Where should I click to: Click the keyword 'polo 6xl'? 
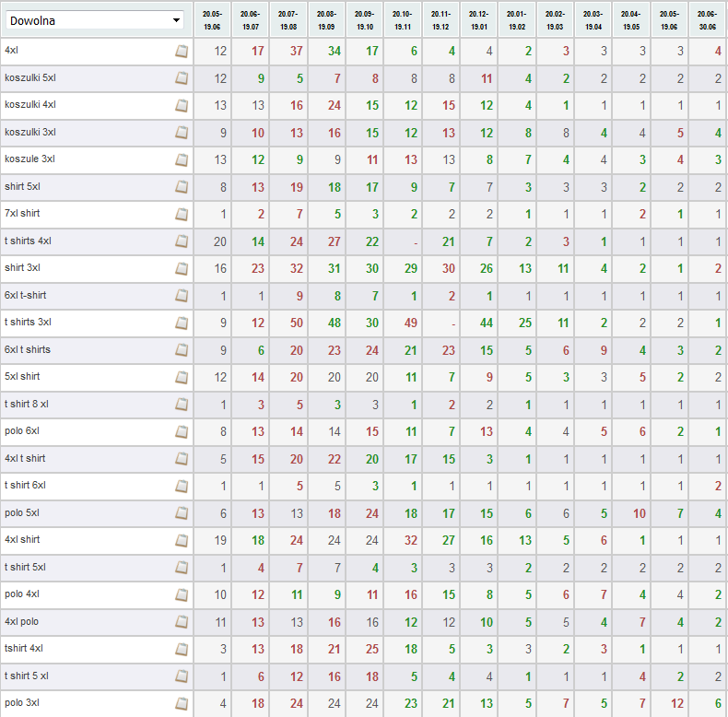22,430
